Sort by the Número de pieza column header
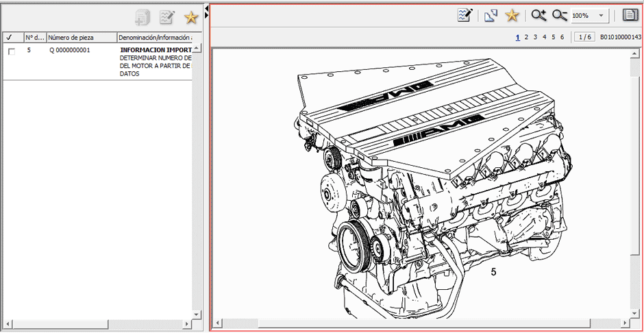 (82, 38)
